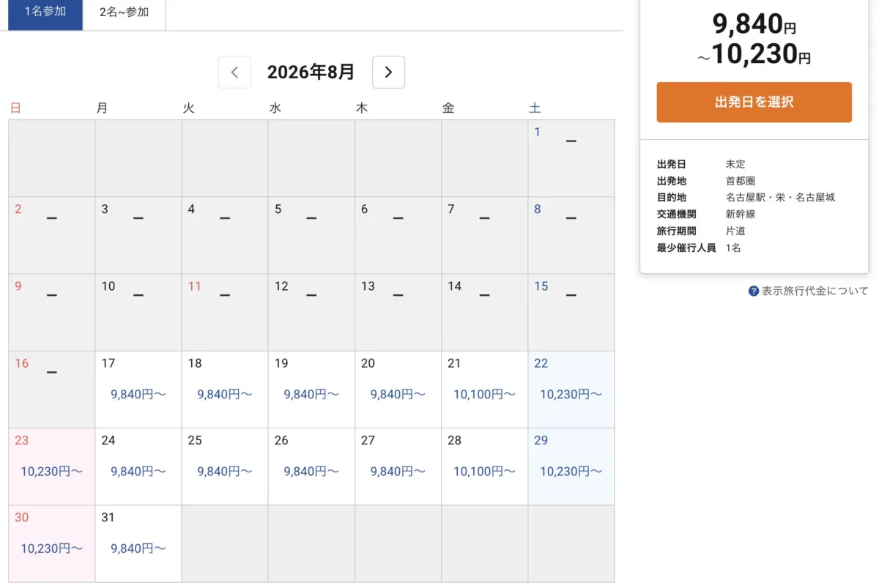The height and width of the screenshot is (588, 879).
Task: Click the question mark help icon
Action: [754, 291]
